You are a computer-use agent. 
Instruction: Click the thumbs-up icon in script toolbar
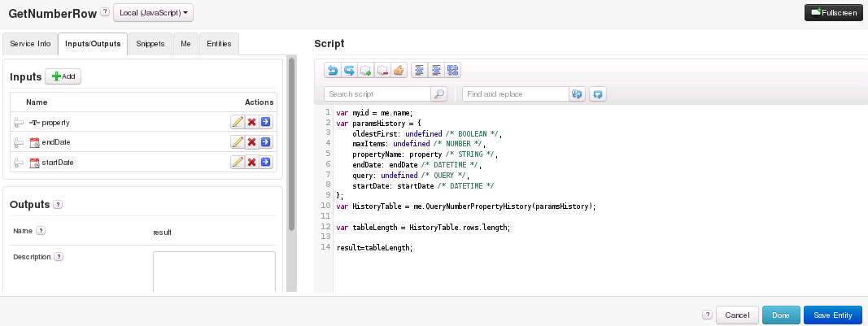coord(399,70)
